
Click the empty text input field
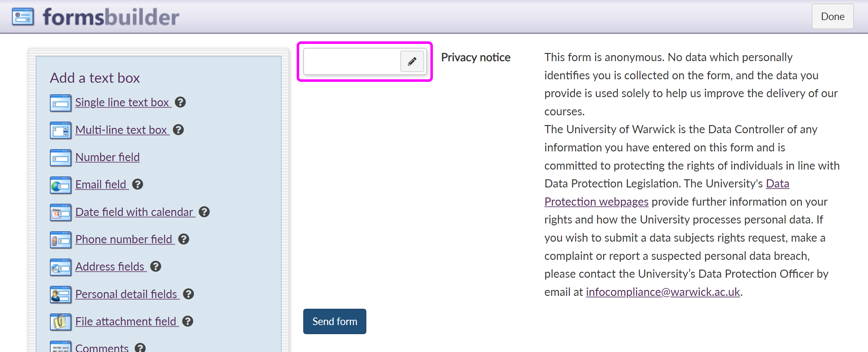[x=352, y=61]
